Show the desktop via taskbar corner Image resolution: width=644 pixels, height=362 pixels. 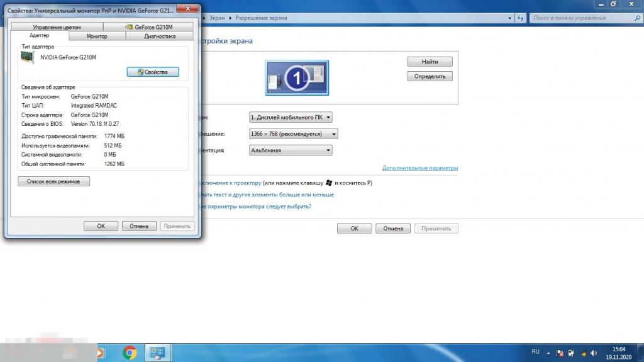[640, 353]
